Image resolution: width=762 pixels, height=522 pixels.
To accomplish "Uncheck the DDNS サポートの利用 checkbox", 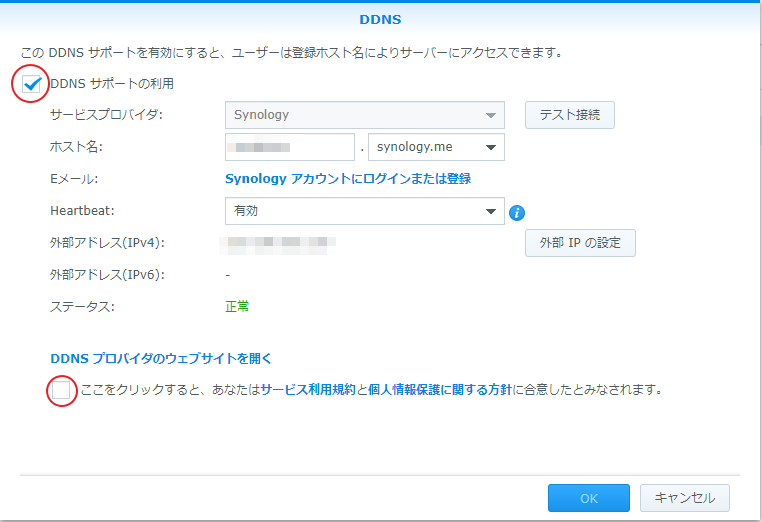I will coord(32,84).
